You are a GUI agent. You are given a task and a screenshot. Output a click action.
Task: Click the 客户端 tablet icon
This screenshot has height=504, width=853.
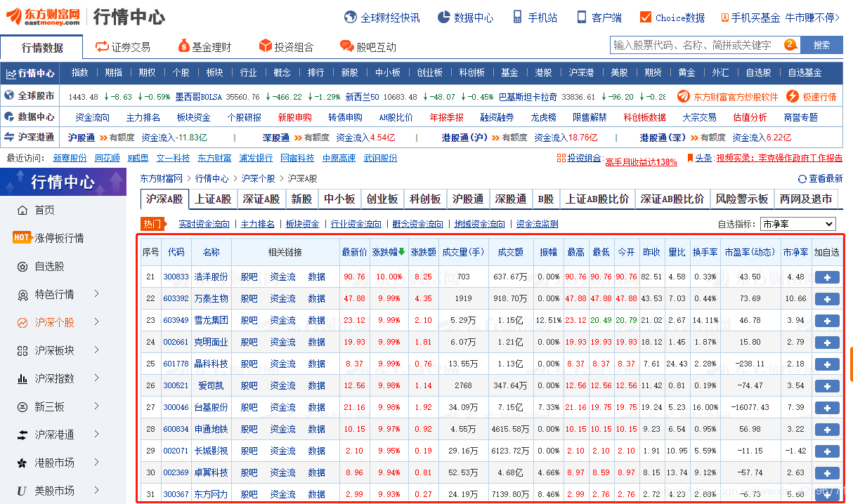581,18
